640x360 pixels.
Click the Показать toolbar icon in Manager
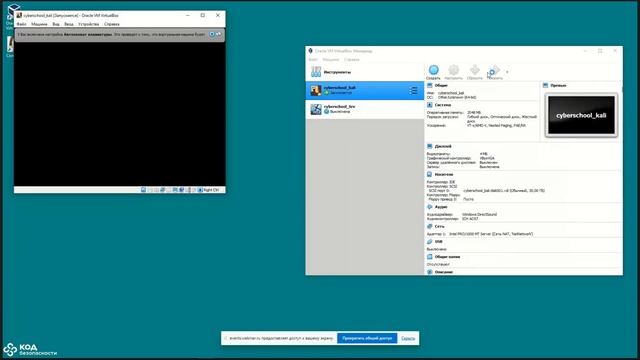pyautogui.click(x=495, y=70)
